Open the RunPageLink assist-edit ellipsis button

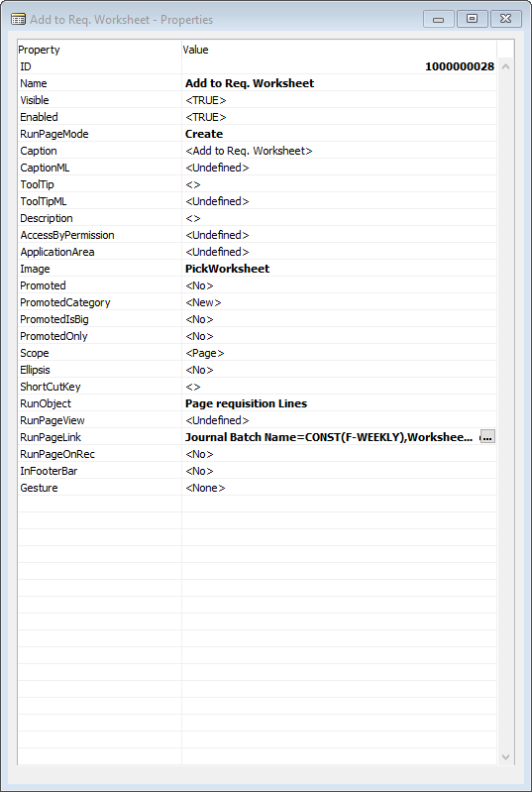pos(487,437)
